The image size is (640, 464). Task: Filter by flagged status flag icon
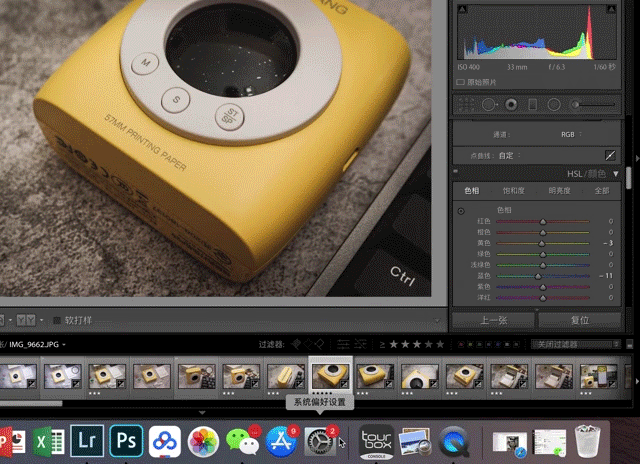tap(296, 344)
